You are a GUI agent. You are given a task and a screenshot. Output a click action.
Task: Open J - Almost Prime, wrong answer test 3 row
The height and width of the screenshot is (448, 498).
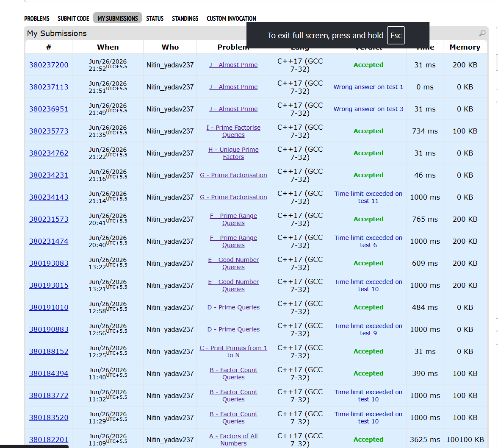click(x=233, y=109)
